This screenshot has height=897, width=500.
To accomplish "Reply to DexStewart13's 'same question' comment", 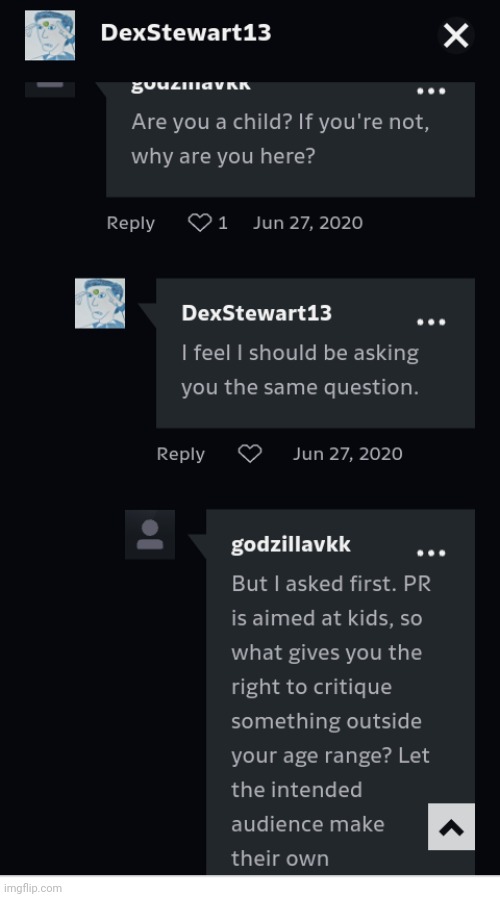I will [x=180, y=454].
